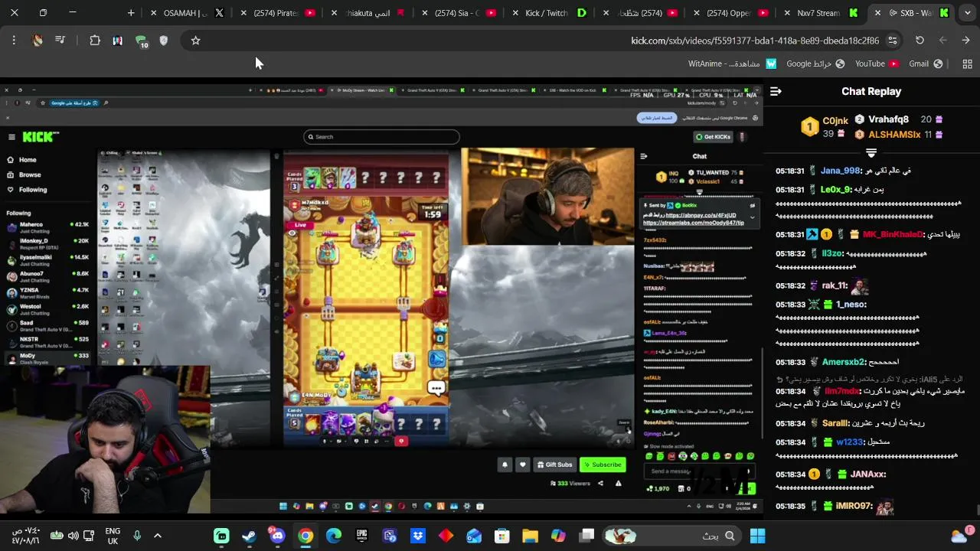The width and height of the screenshot is (980, 551).
Task: Switch to the (2574) Oppen YouTube tab
Action: (731, 13)
